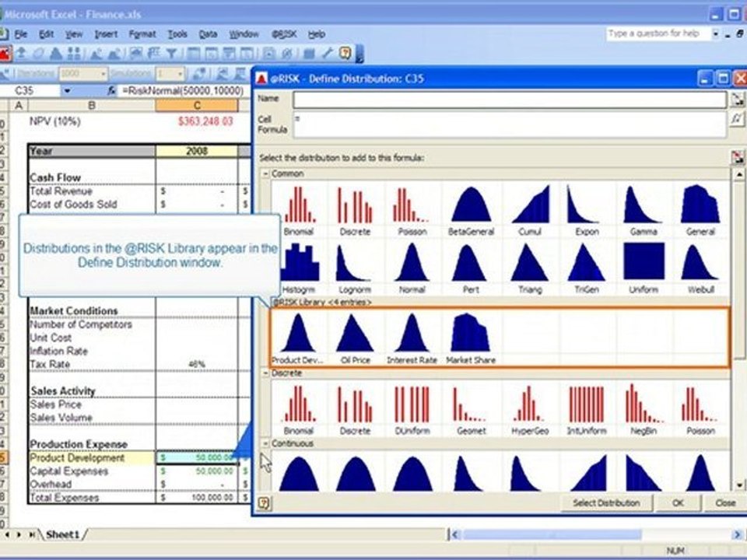747x560 pixels.
Task: Open the File menu
Action: [20, 33]
